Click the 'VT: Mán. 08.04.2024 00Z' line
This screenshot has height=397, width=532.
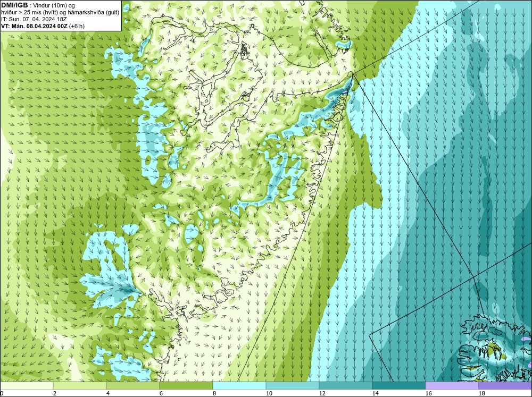(x=34, y=26)
